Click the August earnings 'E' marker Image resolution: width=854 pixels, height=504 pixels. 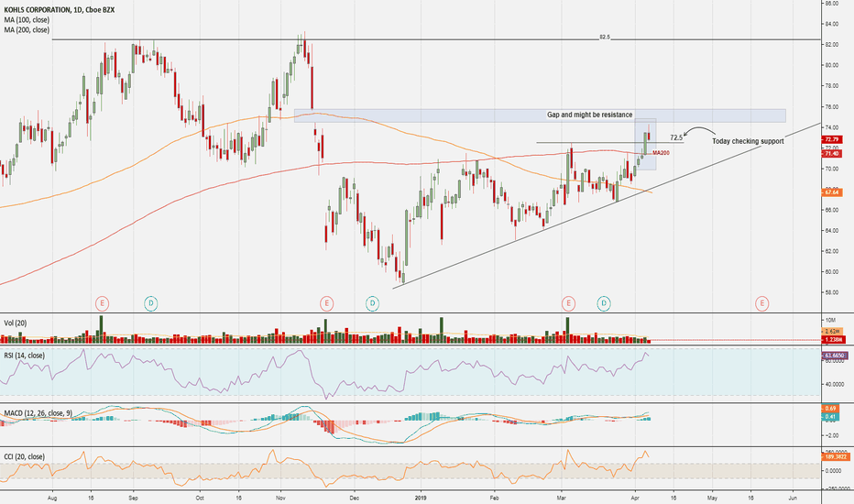102,303
